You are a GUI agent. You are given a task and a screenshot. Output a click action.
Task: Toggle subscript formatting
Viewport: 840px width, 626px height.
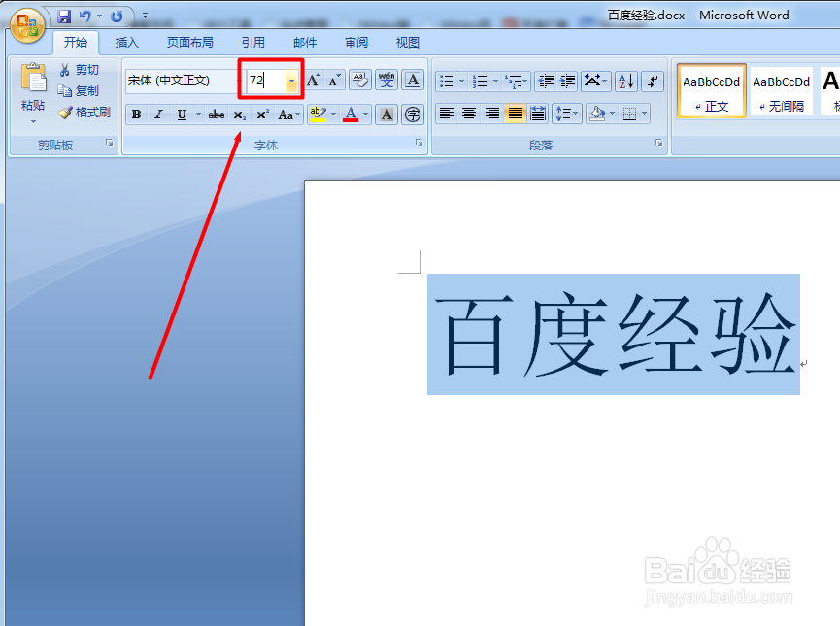(x=240, y=115)
